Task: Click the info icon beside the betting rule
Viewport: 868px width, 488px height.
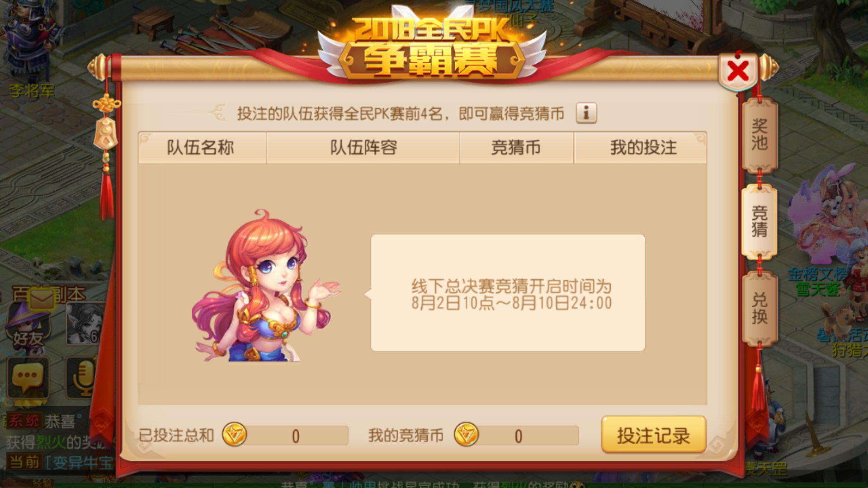Action: (586, 113)
